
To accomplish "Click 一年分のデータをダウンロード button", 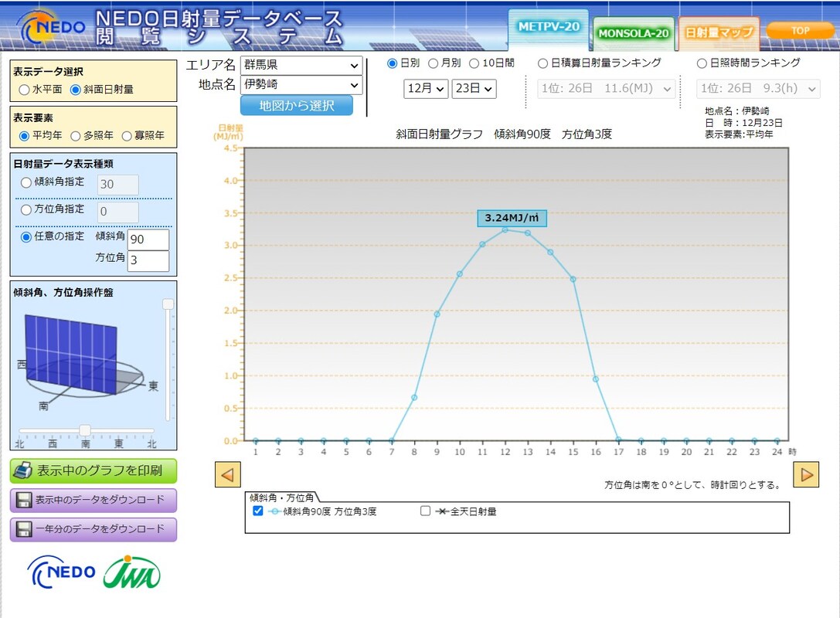I will 94,529.
